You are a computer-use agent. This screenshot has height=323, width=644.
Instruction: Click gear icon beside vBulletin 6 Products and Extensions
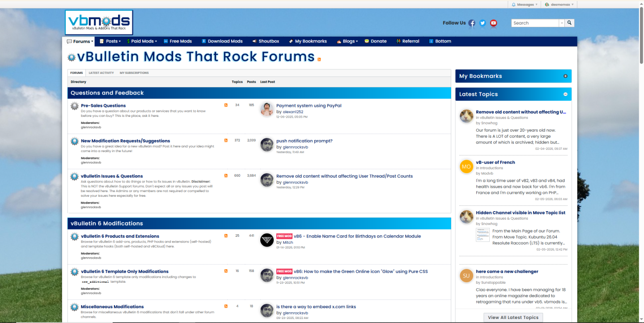(x=74, y=237)
